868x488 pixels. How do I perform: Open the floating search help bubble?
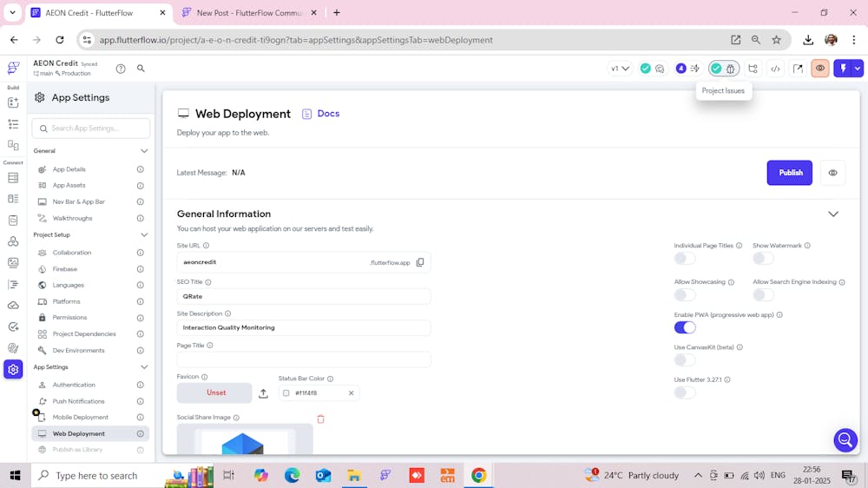point(845,440)
